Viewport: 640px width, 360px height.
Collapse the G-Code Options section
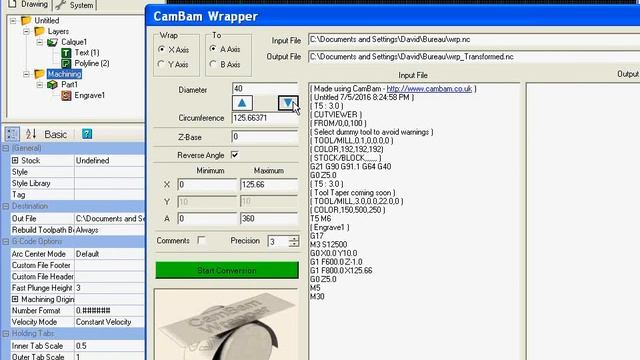[x=5, y=242]
